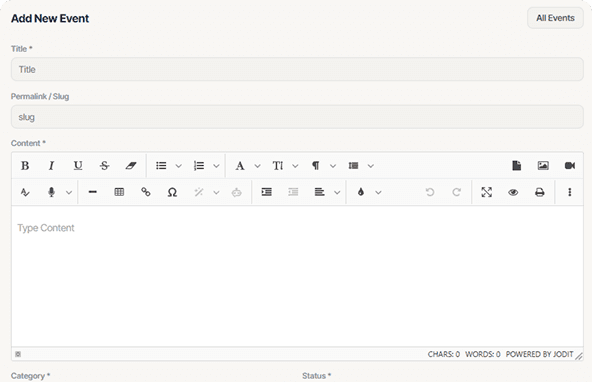Undo the last edit
Image resolution: width=592 pixels, height=382 pixels.
coord(430,193)
